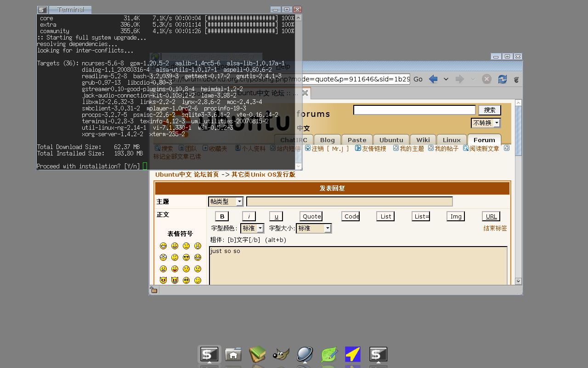The width and height of the screenshot is (588, 368).
Task: Click the forum search text field
Action: point(414,110)
